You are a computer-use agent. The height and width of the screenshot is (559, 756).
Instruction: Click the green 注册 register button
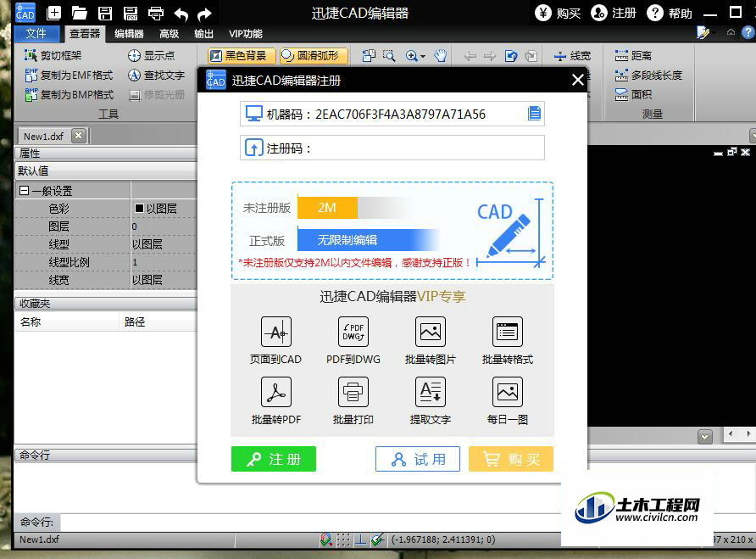(x=274, y=459)
